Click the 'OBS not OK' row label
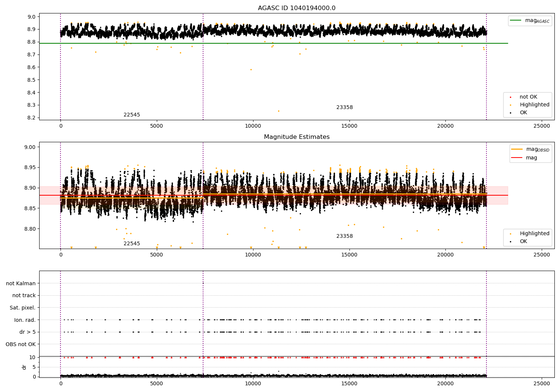Screen dimensions: 560x392 click(x=21, y=344)
